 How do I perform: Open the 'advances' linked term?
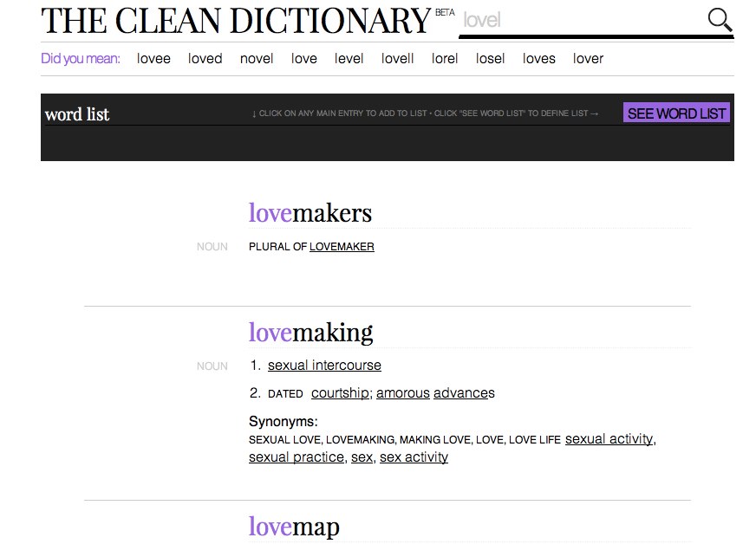point(464,392)
